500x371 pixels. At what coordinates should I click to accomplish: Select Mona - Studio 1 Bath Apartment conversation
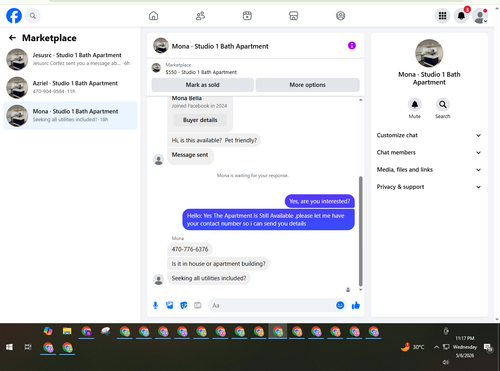70,115
